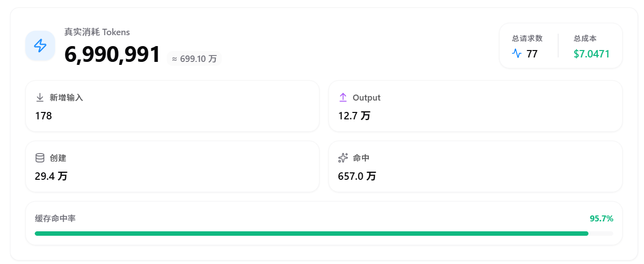
Task: Click the download arrow icon beside 新增输入
Action: 40,98
